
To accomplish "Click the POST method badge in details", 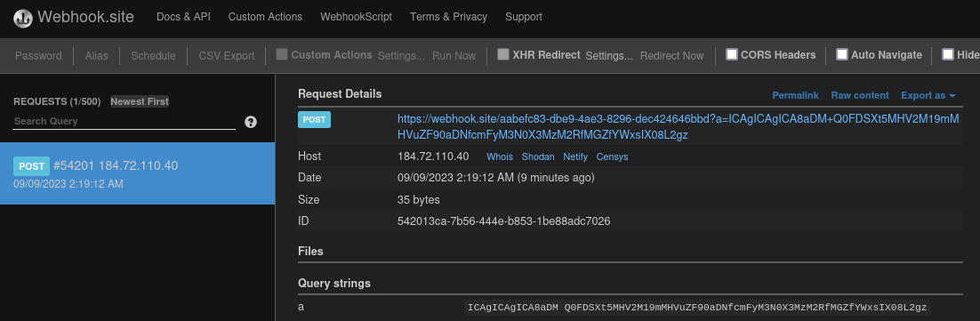I will click(x=315, y=119).
